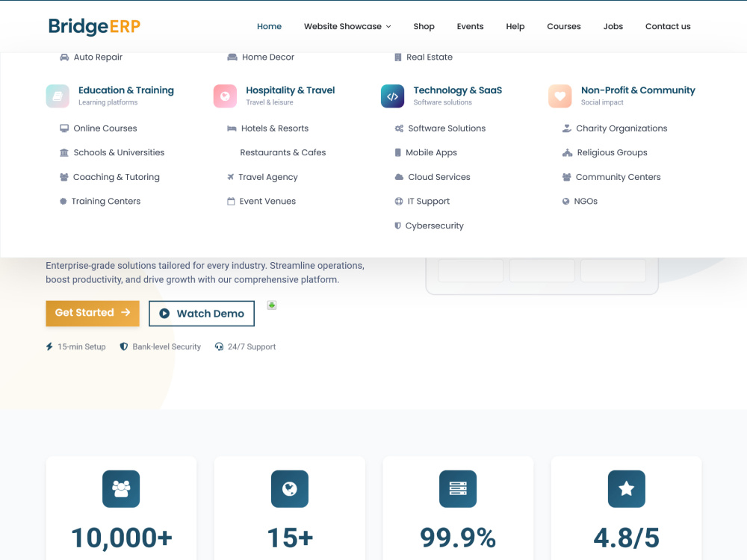Expand the Website Showcase dropdown
The image size is (747, 560).
coord(347,27)
